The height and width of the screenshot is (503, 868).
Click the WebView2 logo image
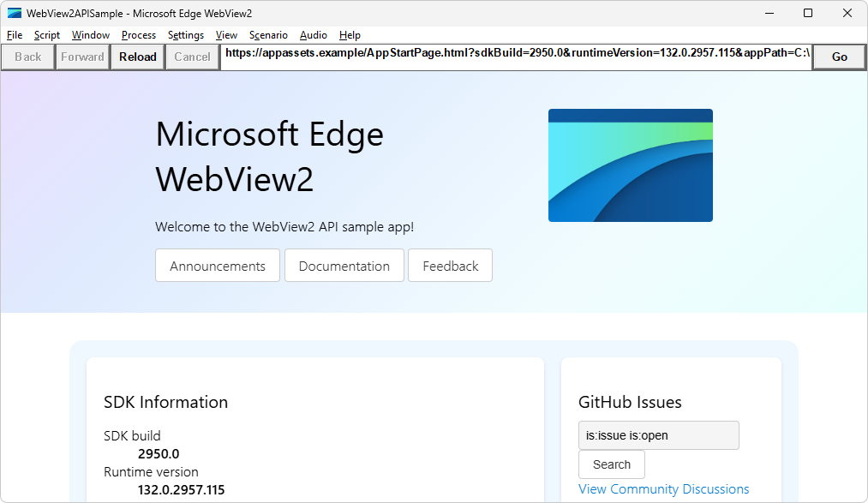[x=630, y=165]
